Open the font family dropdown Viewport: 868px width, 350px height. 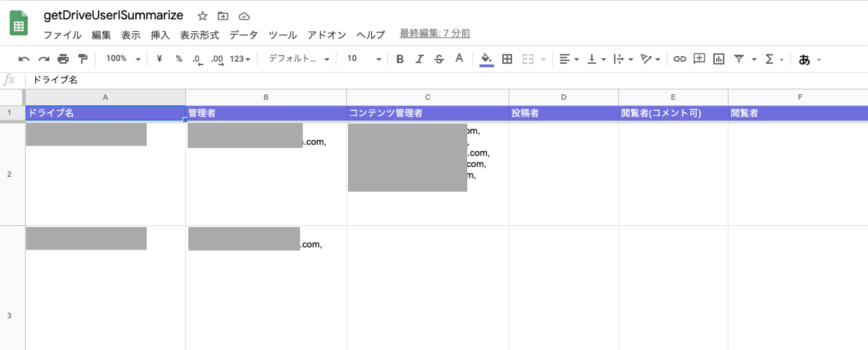pos(299,59)
